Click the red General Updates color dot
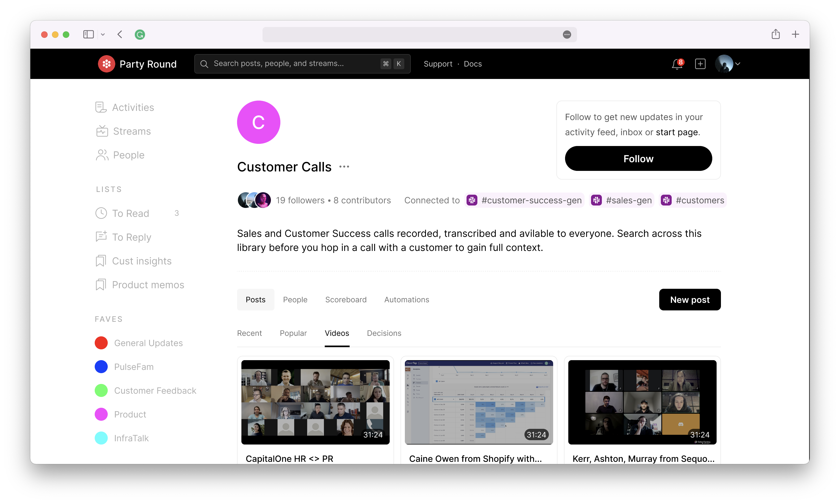Image resolution: width=840 pixels, height=504 pixels. coord(101,343)
